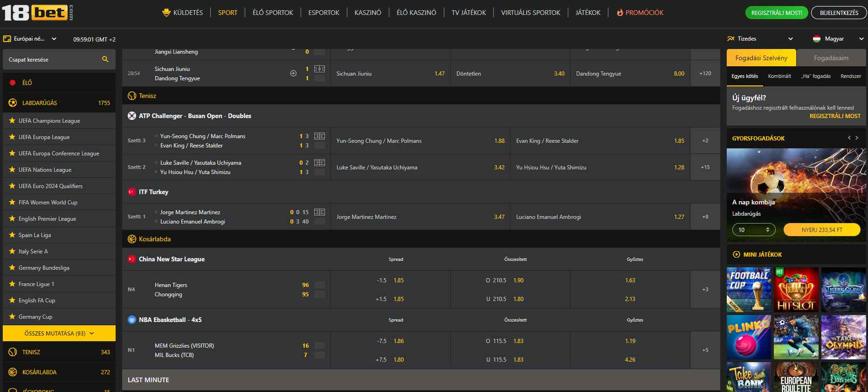The image size is (868, 392).
Task: Open UEFA Europa Conference League
Action: (x=59, y=153)
